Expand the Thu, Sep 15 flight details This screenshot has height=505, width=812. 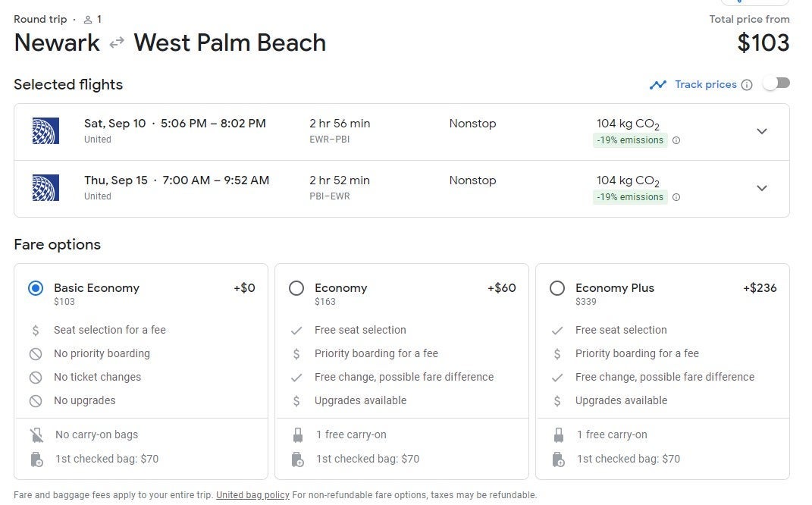(762, 188)
